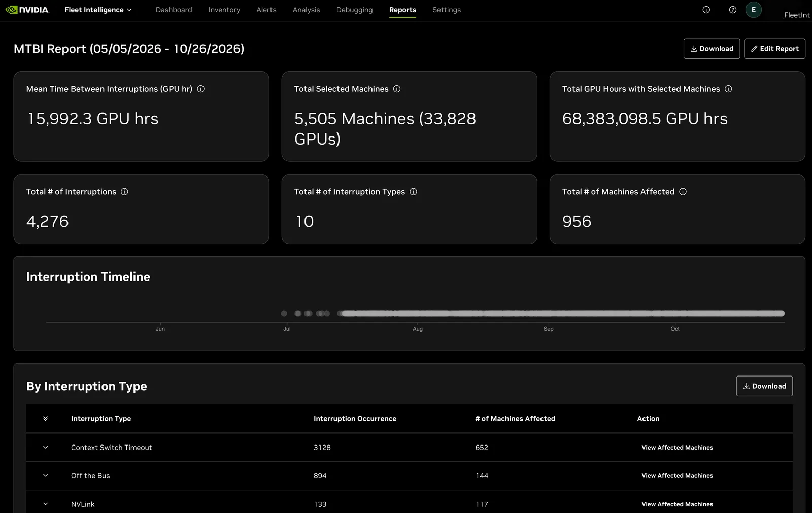Viewport: 812px width, 513px height.
Task: Expand the Context Switch Timeout row
Action: pyautogui.click(x=45, y=448)
